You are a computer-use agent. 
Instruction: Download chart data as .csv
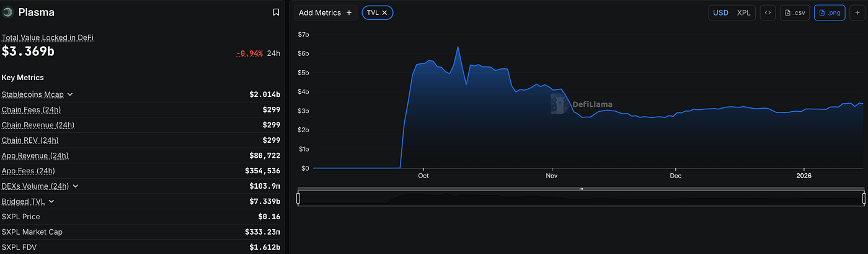[x=795, y=12]
